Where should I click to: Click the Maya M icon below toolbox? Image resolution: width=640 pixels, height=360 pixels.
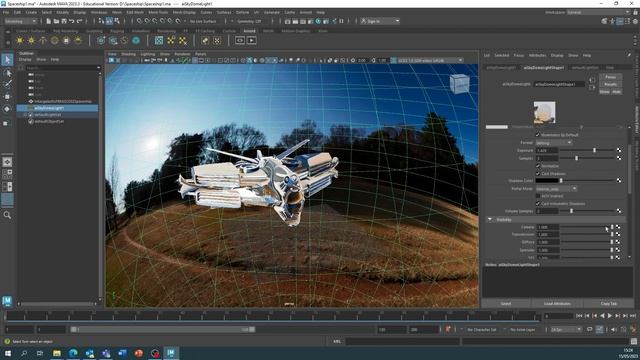pyautogui.click(x=7, y=301)
